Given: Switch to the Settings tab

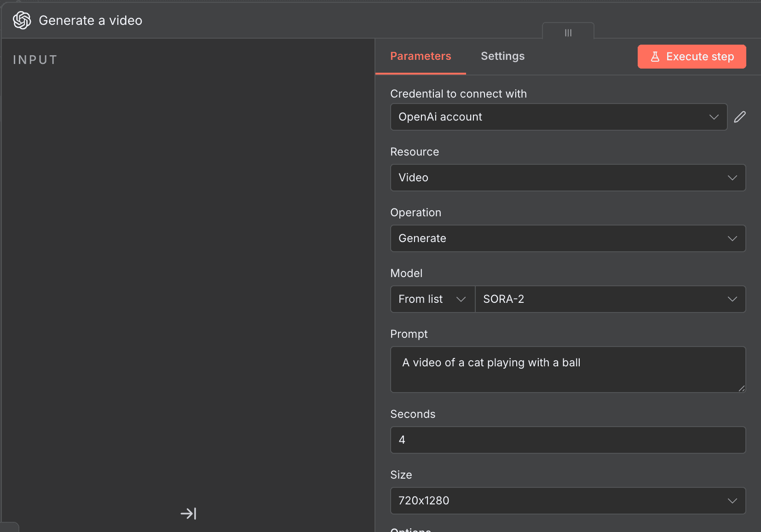Looking at the screenshot, I should [x=502, y=56].
